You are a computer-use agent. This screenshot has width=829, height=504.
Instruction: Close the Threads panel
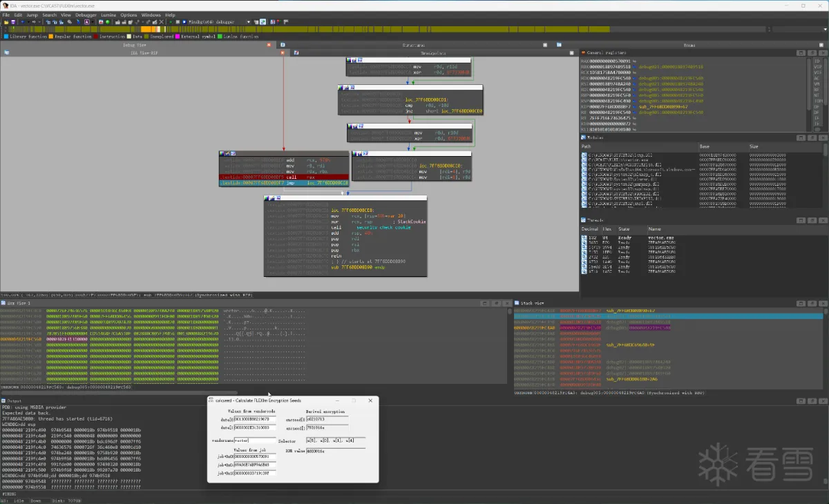click(x=823, y=220)
